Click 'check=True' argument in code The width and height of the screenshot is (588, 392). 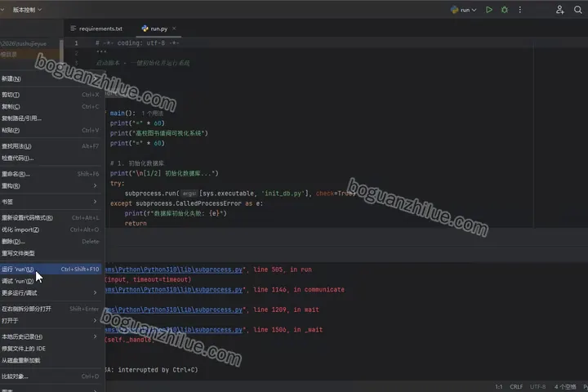click(x=334, y=194)
